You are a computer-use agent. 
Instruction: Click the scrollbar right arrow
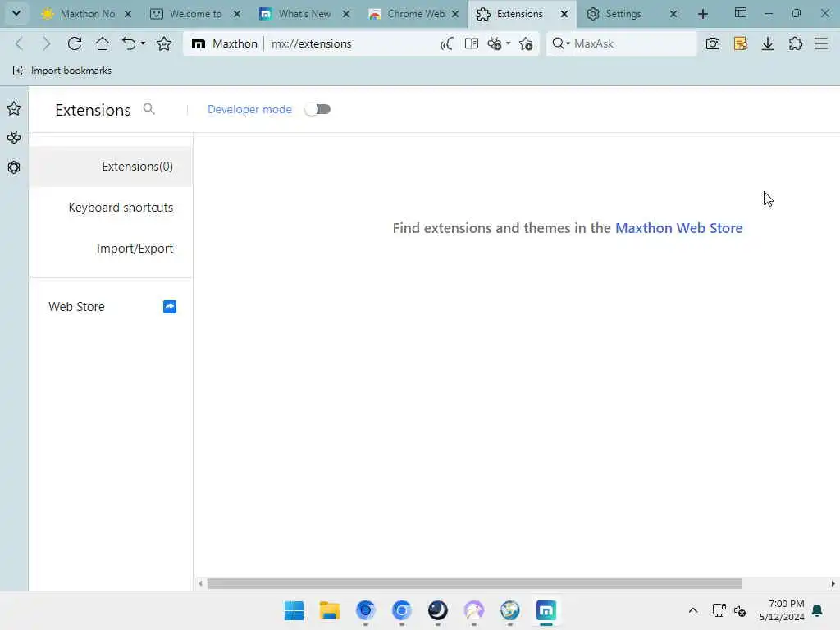coord(833,583)
